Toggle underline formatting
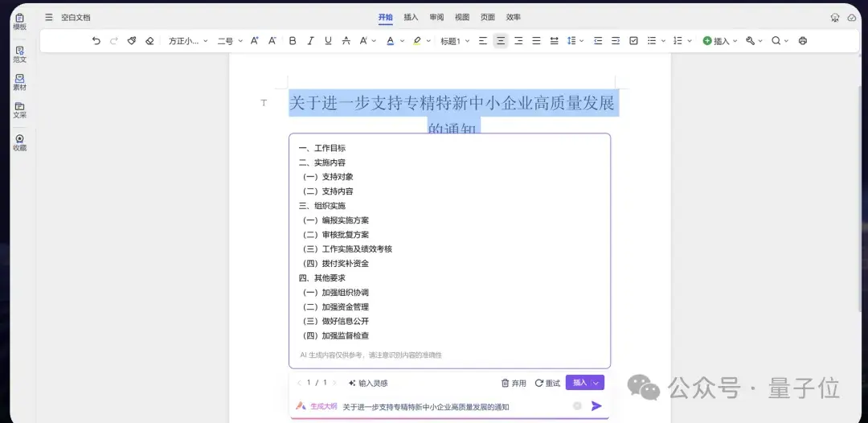This screenshot has height=423, width=868. [328, 41]
